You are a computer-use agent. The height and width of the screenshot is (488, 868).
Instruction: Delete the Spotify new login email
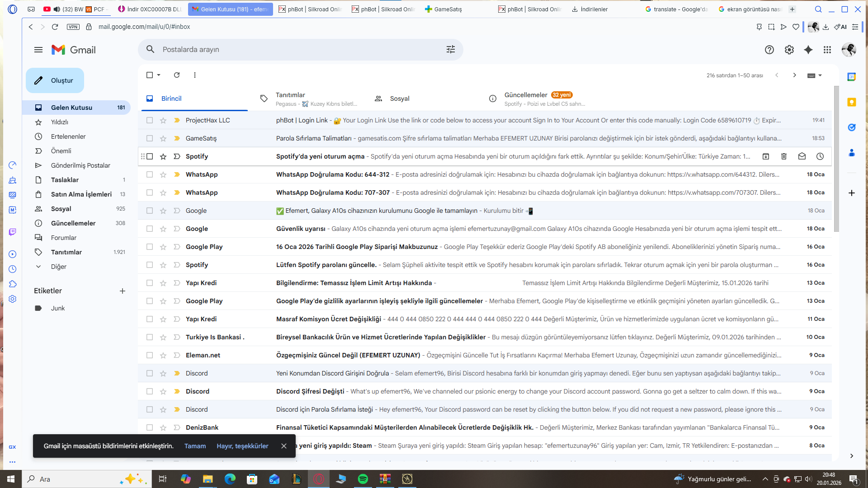click(x=784, y=156)
